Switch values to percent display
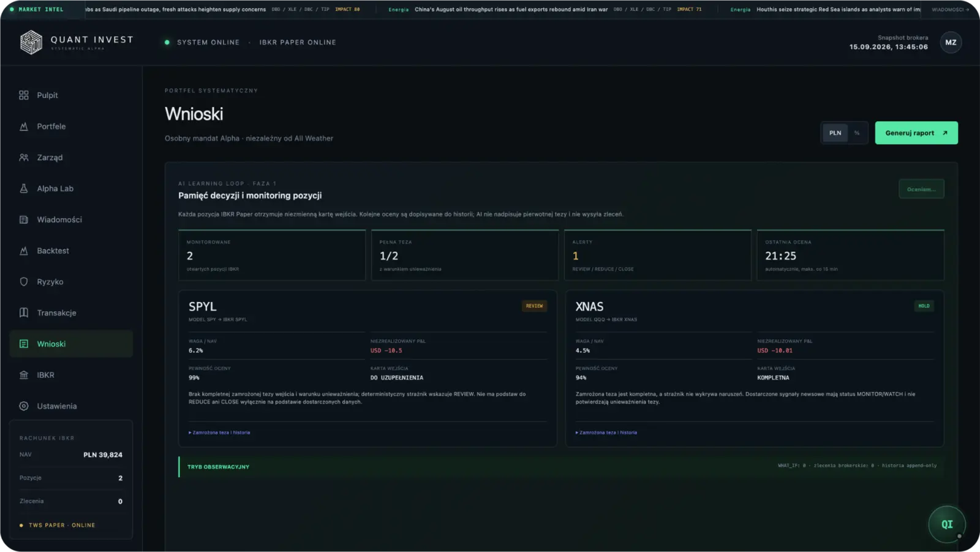 pos(857,133)
